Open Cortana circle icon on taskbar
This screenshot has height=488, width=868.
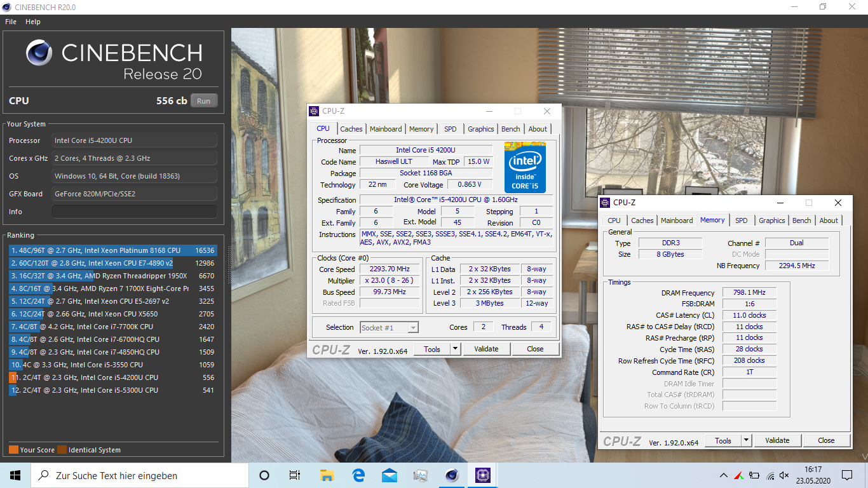(264, 475)
